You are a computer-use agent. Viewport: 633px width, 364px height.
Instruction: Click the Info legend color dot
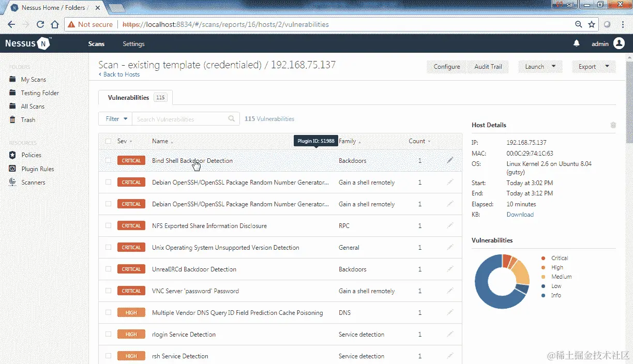543,295
